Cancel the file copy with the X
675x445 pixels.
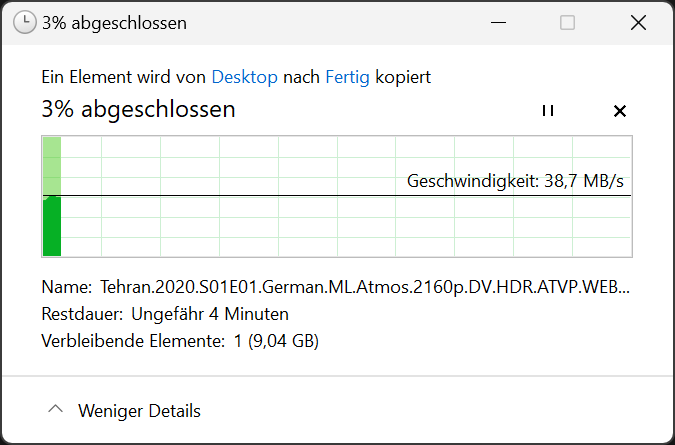[619, 111]
